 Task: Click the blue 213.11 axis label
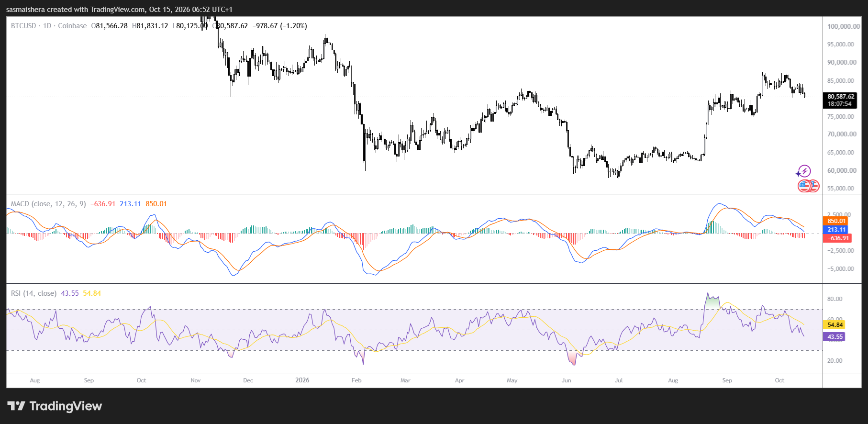pyautogui.click(x=836, y=230)
